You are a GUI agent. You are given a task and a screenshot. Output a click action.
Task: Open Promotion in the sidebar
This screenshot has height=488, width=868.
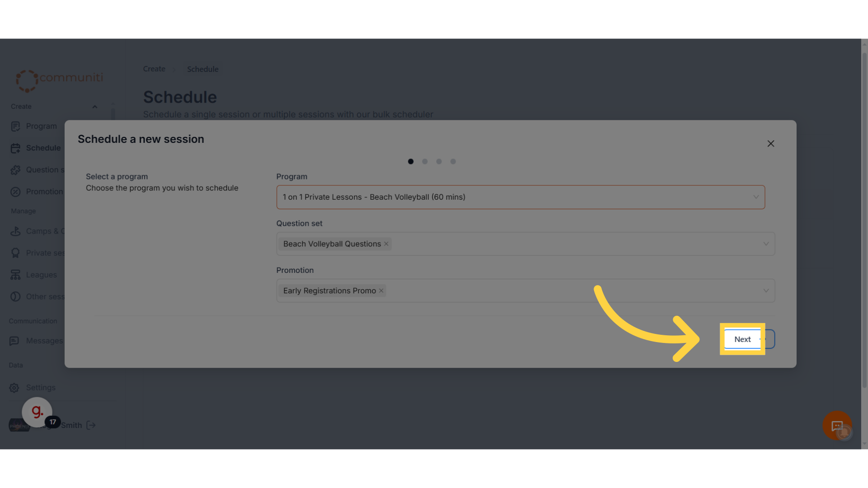tap(44, 192)
